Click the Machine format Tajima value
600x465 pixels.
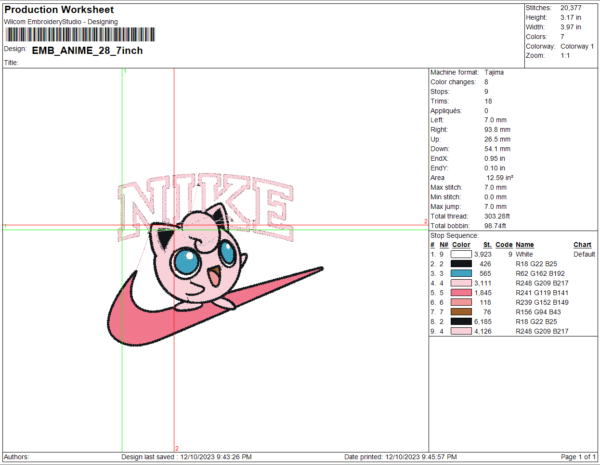tap(494, 73)
